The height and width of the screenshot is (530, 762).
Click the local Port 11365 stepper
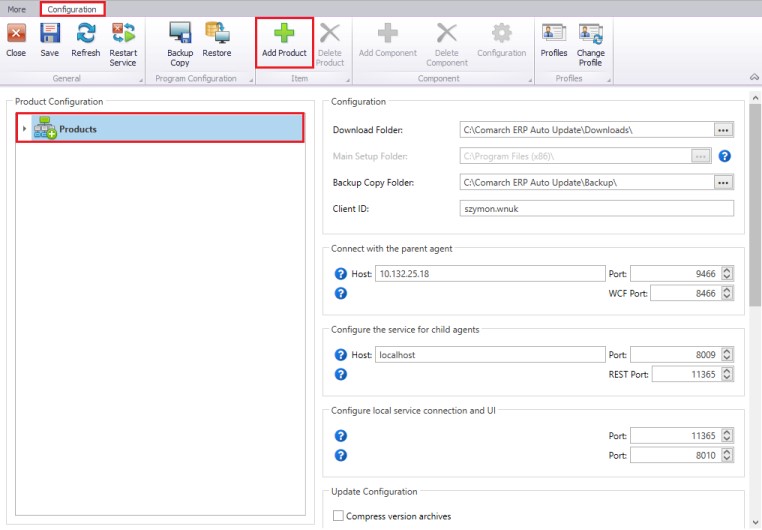coord(727,436)
